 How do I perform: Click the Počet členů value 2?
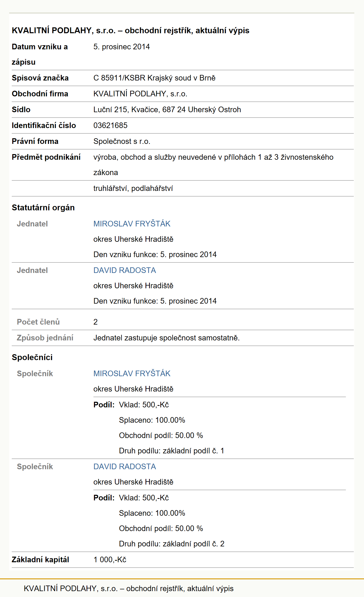pyautogui.click(x=95, y=322)
